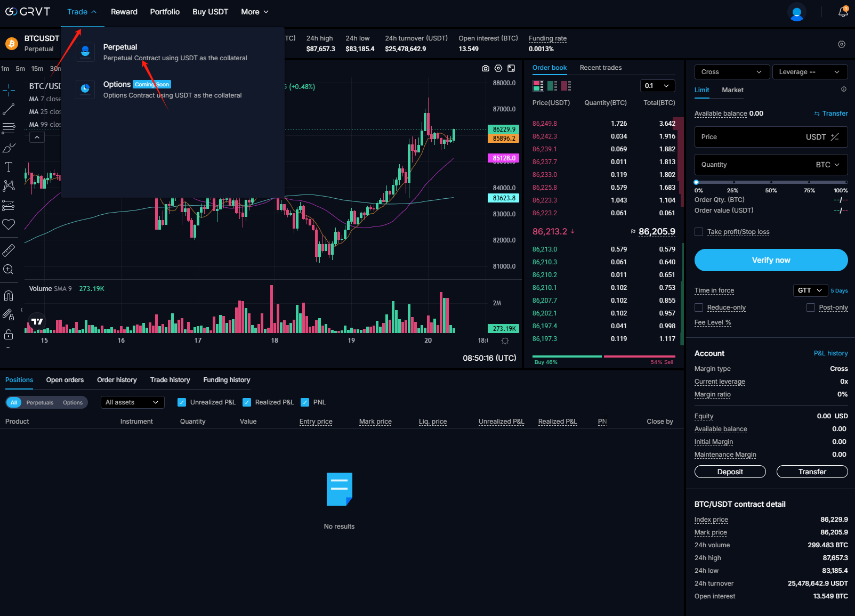Open the BTC quantity unit dropdown

click(x=828, y=165)
